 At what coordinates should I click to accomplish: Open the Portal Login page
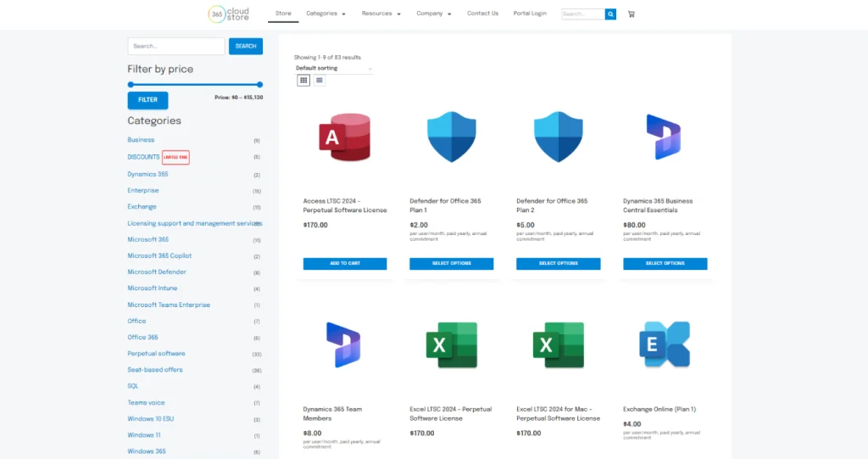click(x=530, y=14)
